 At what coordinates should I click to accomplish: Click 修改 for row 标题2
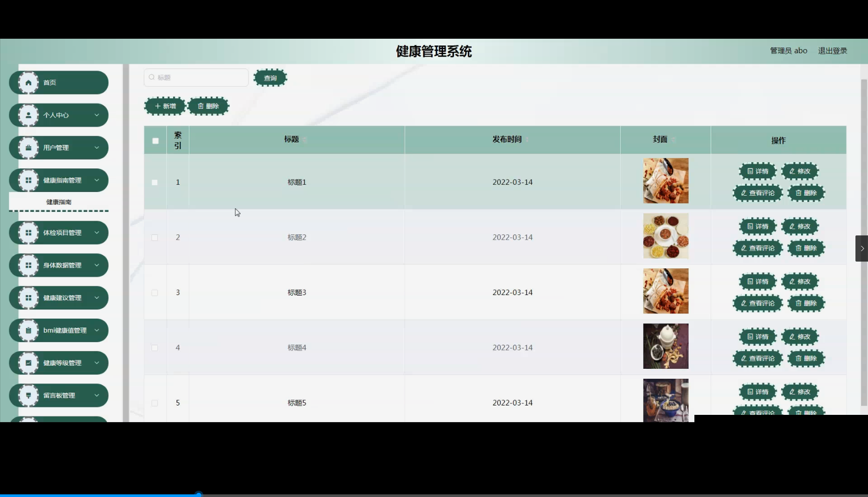pos(800,227)
